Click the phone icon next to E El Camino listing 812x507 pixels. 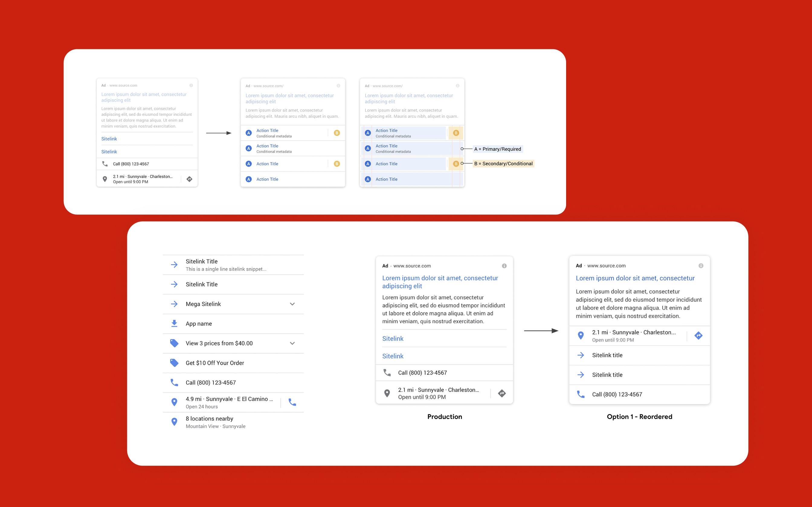[292, 402]
